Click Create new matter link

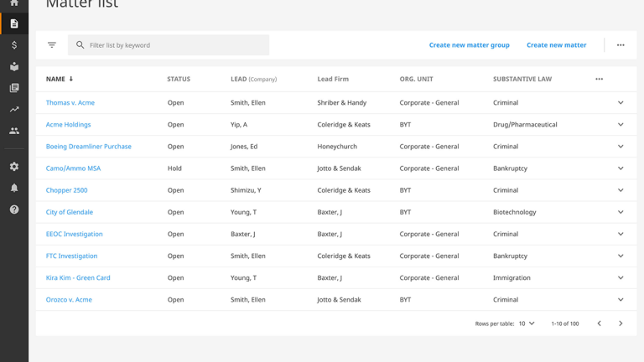click(557, 45)
